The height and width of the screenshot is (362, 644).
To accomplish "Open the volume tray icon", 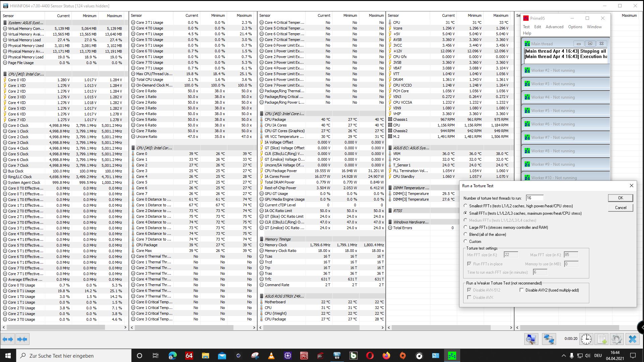I will [588, 356].
